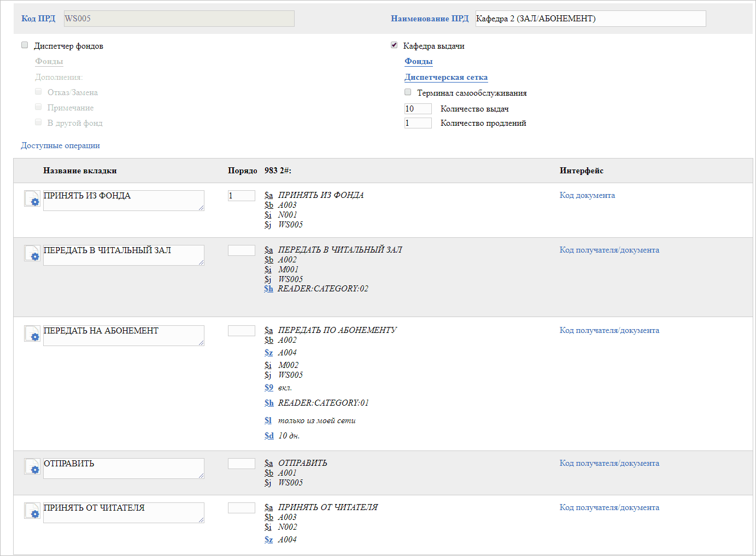Click gear document icon beside ОТПРАВИТЬ

32,466
